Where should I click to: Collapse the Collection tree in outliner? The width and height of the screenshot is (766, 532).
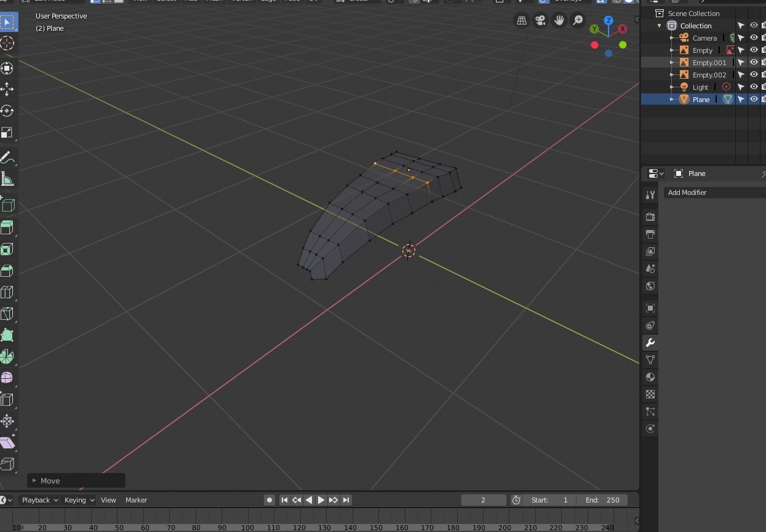coord(660,25)
